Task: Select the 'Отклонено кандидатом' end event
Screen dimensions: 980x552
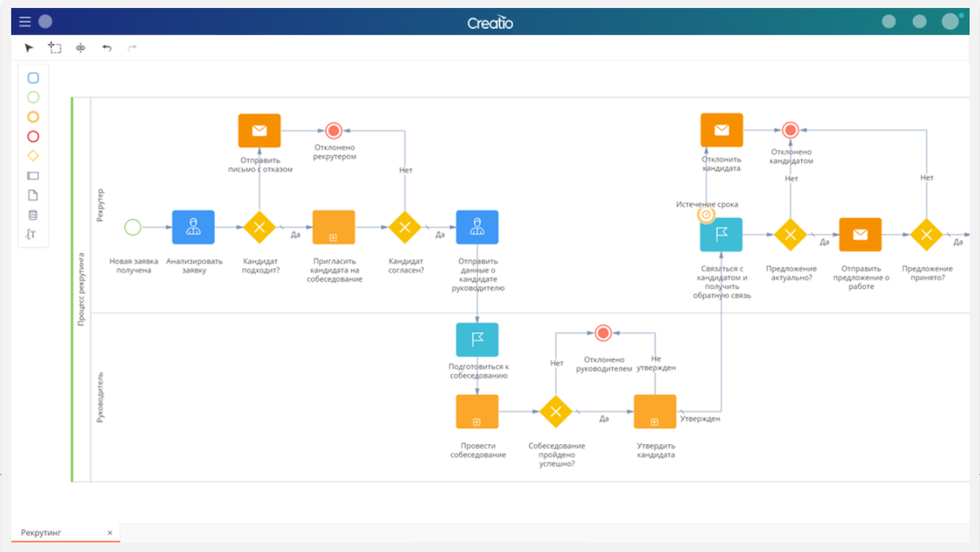Action: 790,130
